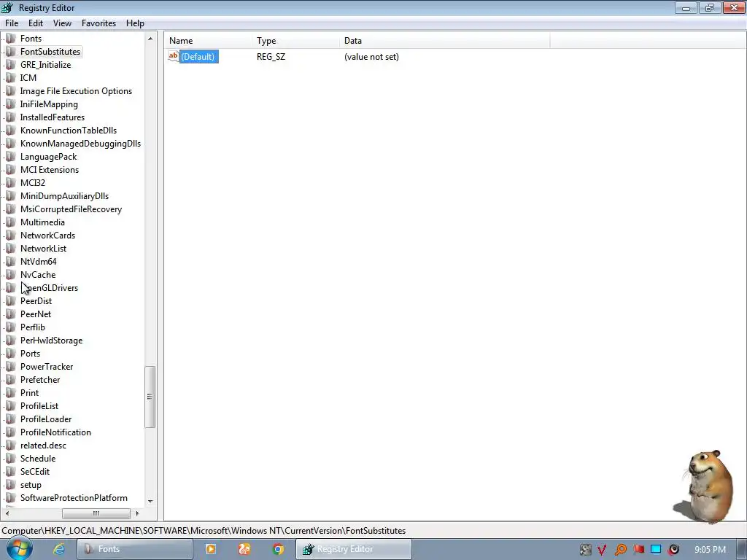Click the folder icon next to LanguagePack

click(x=10, y=157)
